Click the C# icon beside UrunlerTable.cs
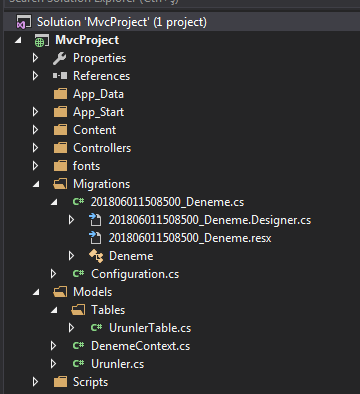The image size is (360, 394). (96, 328)
